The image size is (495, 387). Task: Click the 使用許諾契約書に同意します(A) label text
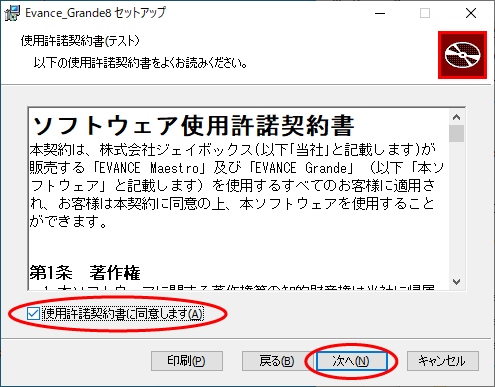123,314
